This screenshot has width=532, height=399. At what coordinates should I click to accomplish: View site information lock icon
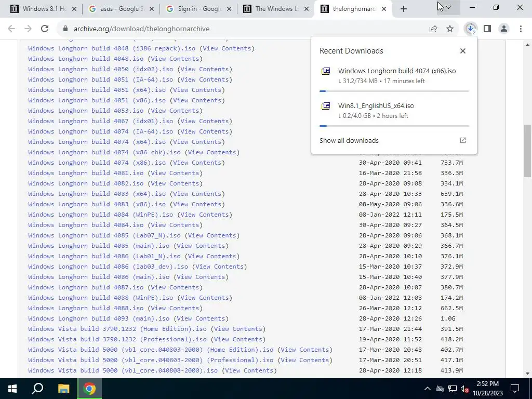coord(65,29)
